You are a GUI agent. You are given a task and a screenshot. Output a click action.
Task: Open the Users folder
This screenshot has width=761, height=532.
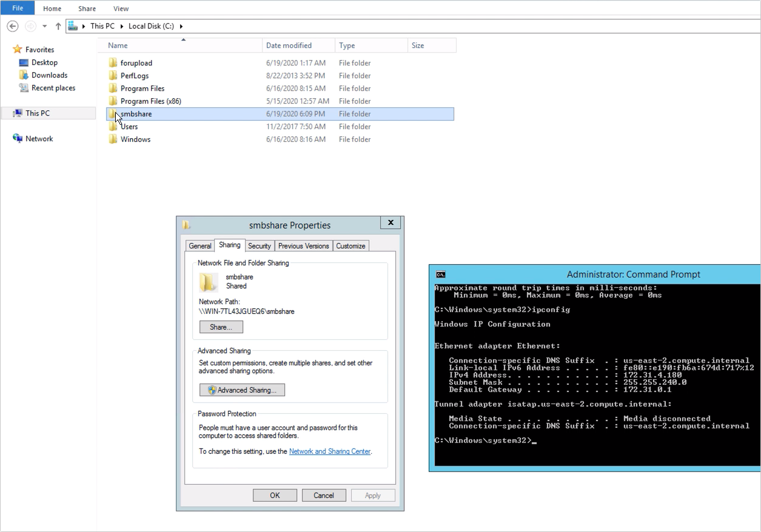point(129,126)
